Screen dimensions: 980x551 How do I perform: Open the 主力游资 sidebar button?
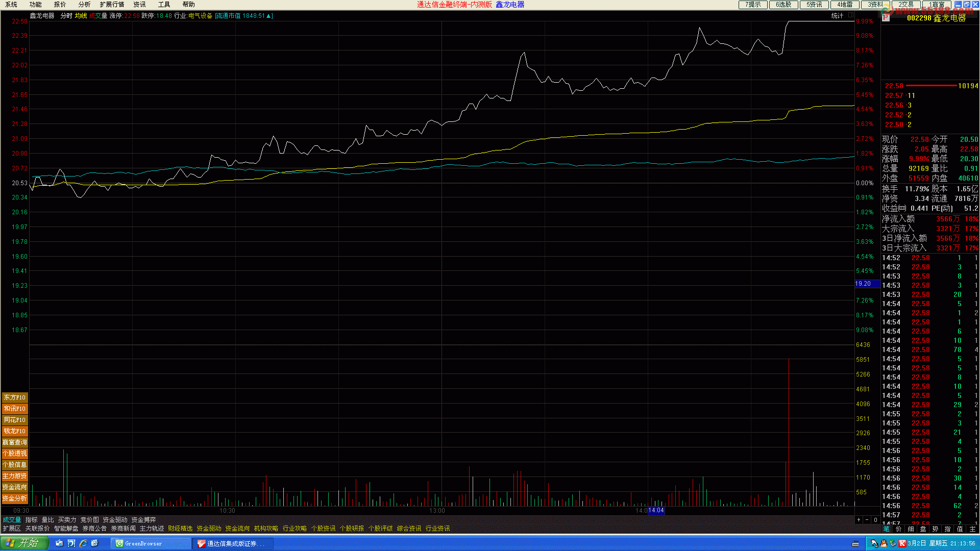(x=15, y=476)
